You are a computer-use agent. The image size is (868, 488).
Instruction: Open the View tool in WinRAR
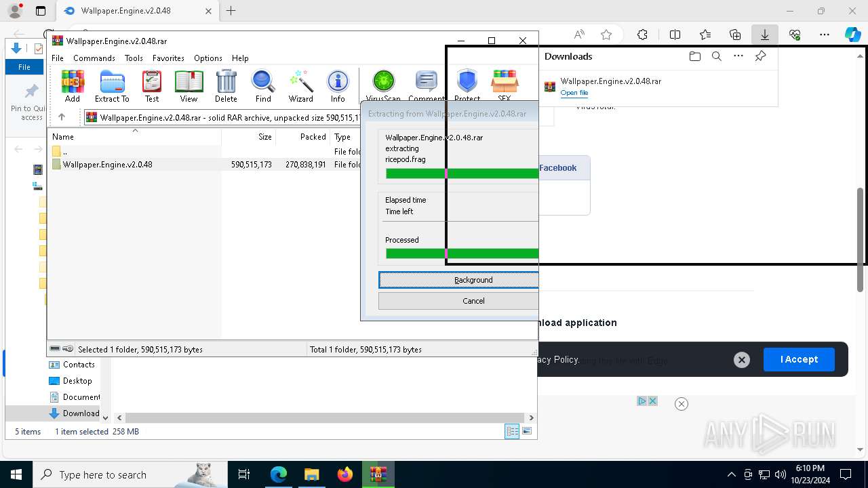click(189, 86)
